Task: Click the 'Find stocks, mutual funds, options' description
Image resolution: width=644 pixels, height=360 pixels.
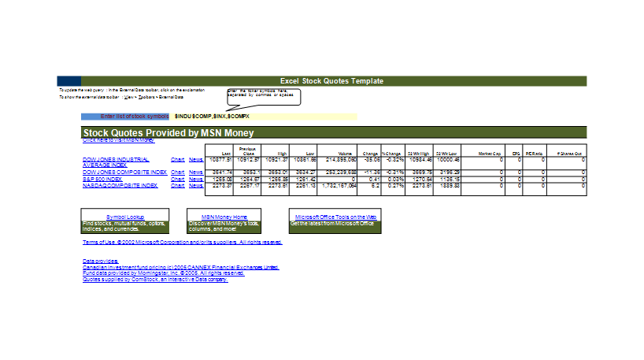Action: tap(124, 226)
